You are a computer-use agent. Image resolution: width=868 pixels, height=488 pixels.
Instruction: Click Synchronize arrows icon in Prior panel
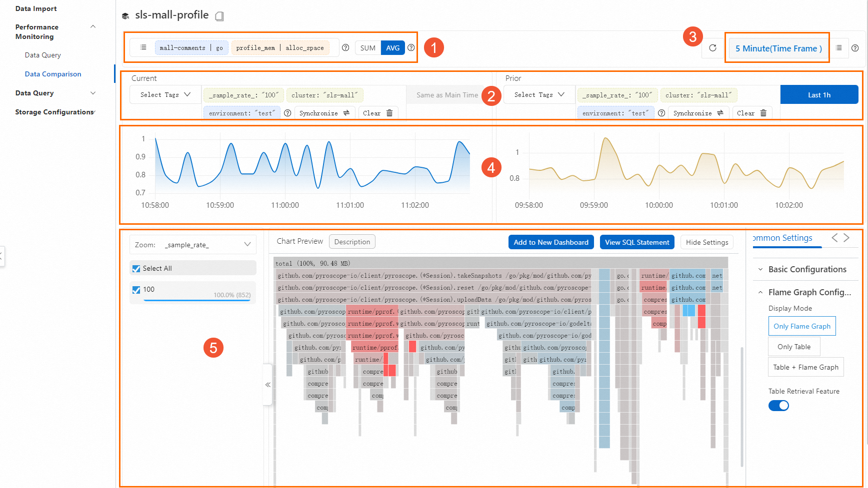click(720, 113)
